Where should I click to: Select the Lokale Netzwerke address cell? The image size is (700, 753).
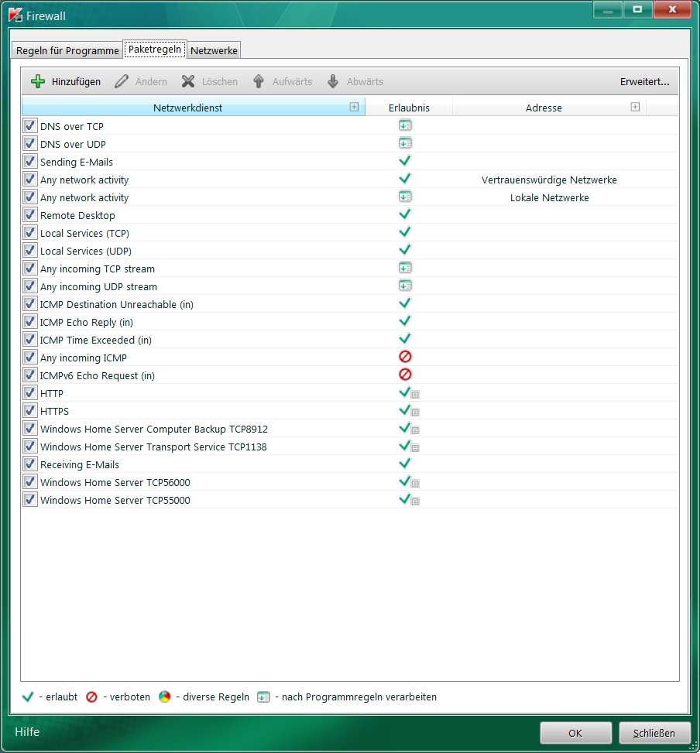point(549,197)
